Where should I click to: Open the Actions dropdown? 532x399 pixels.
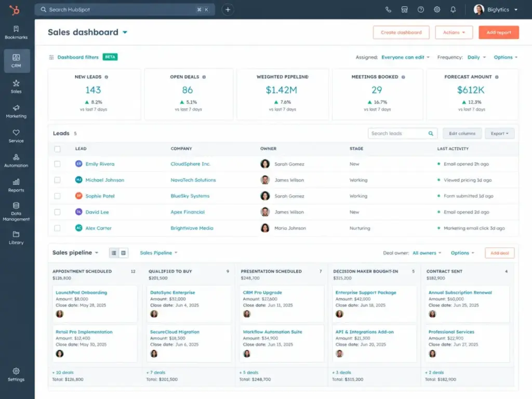454,32
